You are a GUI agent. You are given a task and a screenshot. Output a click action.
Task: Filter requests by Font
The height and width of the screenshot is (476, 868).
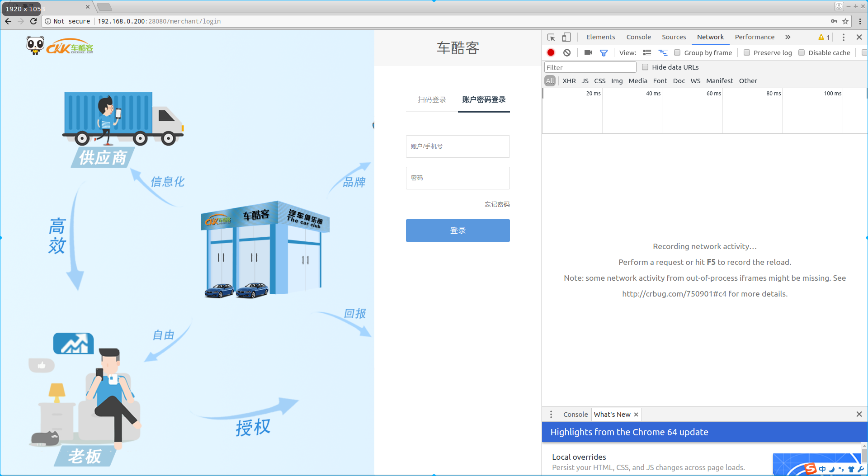[x=660, y=81]
